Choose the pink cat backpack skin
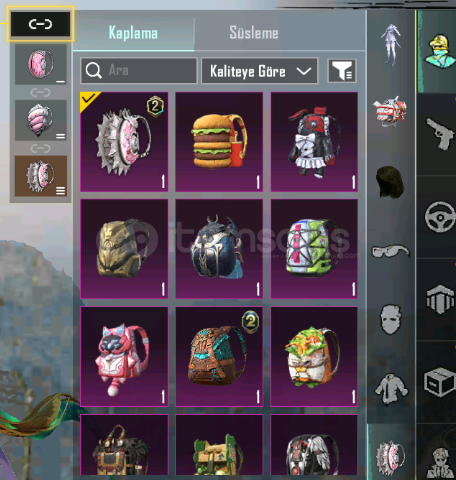 (124, 356)
